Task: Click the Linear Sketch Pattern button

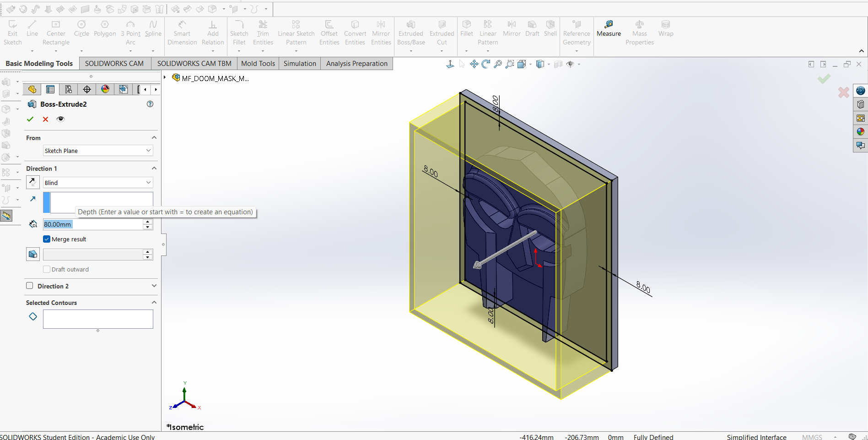Action: point(296,33)
